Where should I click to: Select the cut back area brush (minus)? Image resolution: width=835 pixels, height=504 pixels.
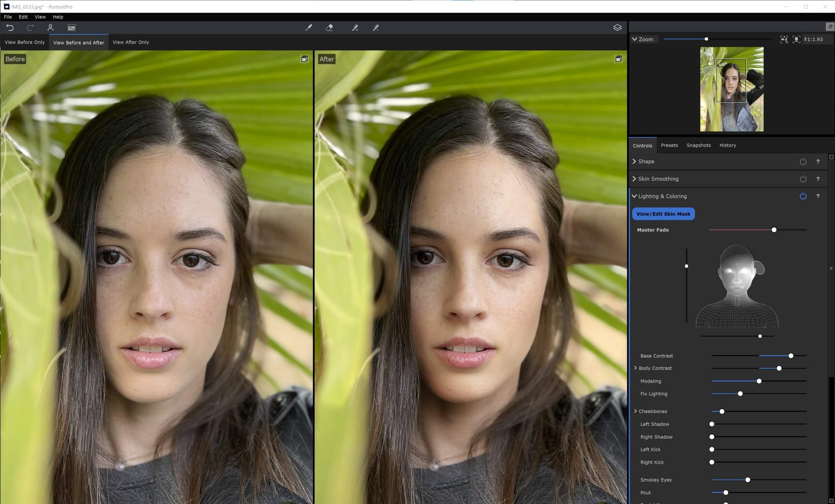coord(376,28)
